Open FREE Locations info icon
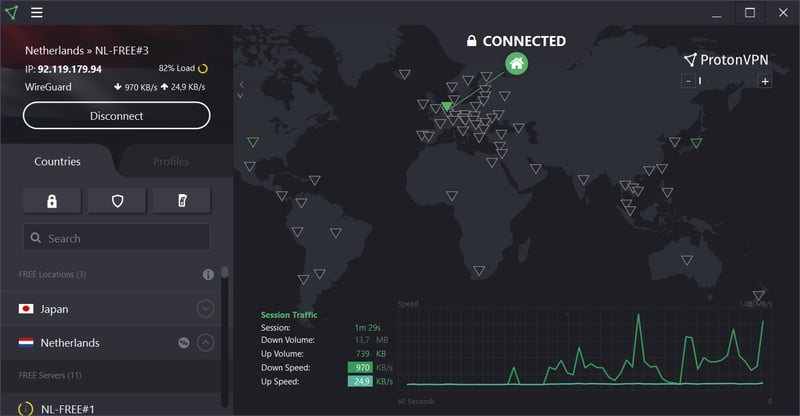This screenshot has height=416, width=800. point(208,275)
